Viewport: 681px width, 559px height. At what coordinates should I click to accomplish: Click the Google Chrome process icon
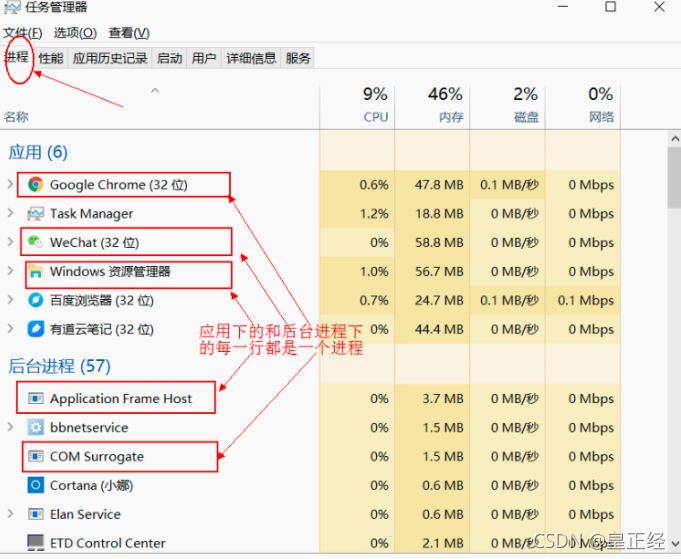tap(35, 185)
